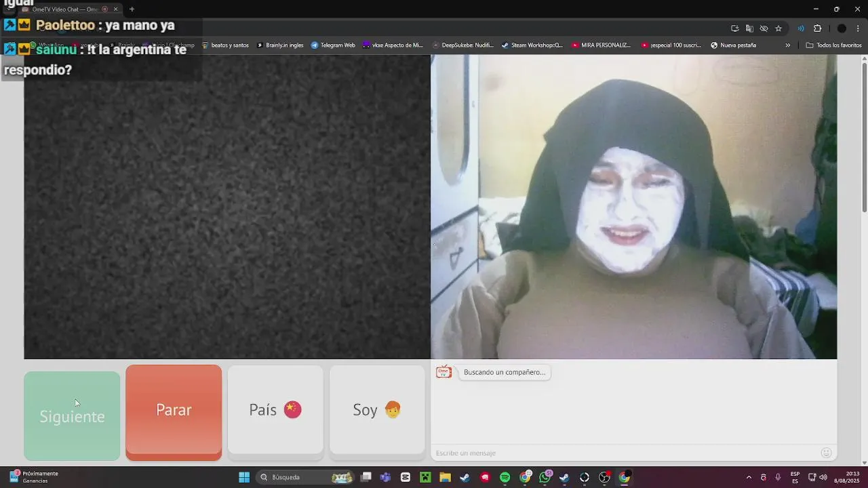Launch Minecraft from the taskbar
The image size is (868, 488).
[425, 477]
